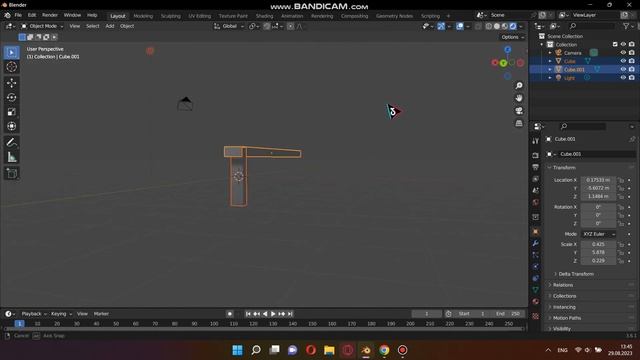
Task: Click the viewport Options button
Action: coord(512,37)
